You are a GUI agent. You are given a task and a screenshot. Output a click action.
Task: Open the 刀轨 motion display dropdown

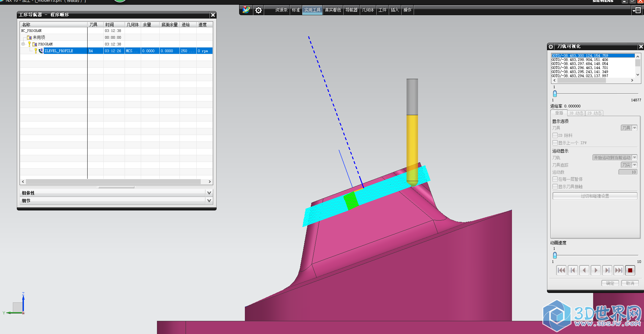(615, 158)
